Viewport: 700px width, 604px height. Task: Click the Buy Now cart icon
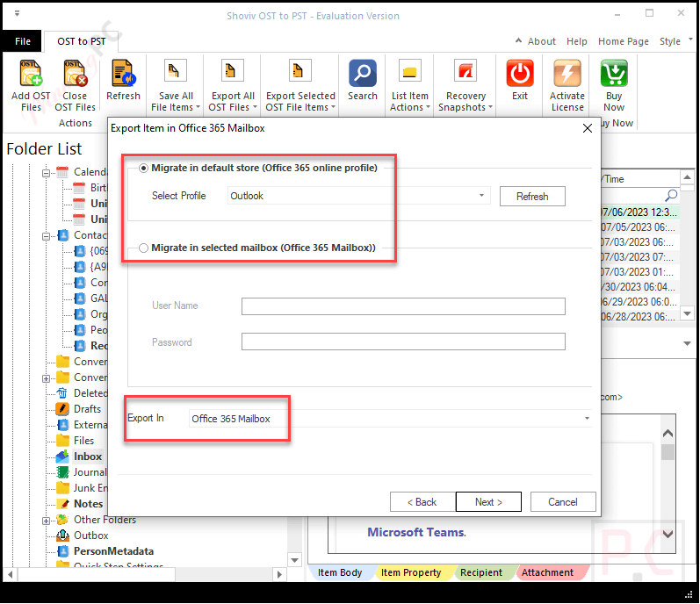[614, 73]
